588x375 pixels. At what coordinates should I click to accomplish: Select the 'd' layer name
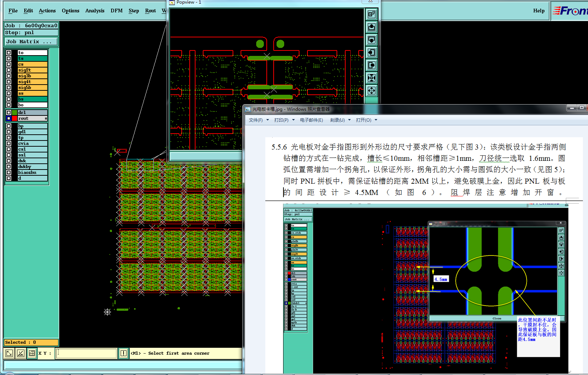tap(32, 178)
